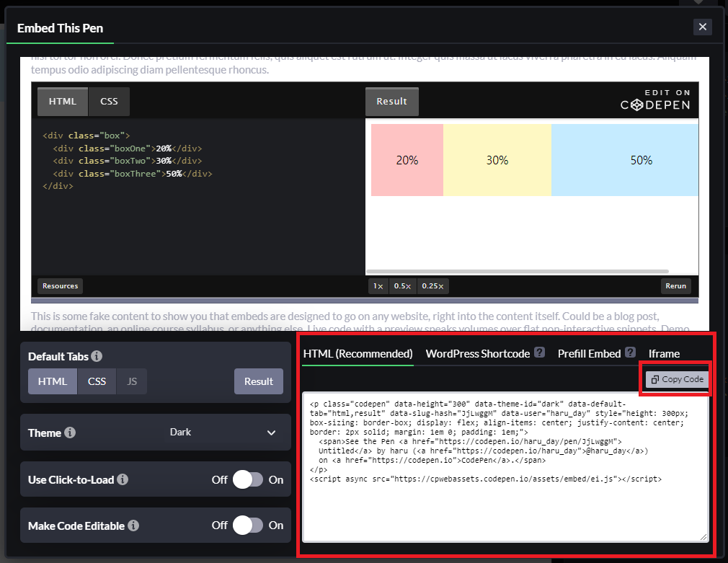This screenshot has height=563, width=728.
Task: Click the boxOne code line
Action: point(128,148)
